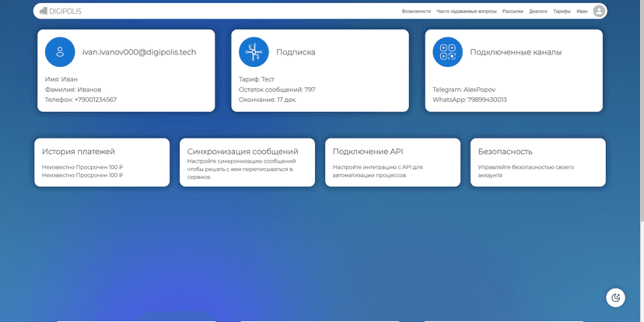Open the Рассылки section
644x322 pixels.
(x=513, y=12)
